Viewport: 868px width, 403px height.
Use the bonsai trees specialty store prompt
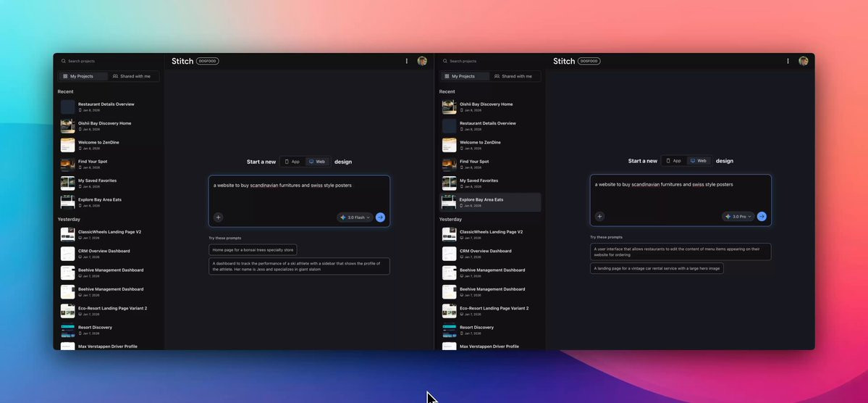click(253, 250)
